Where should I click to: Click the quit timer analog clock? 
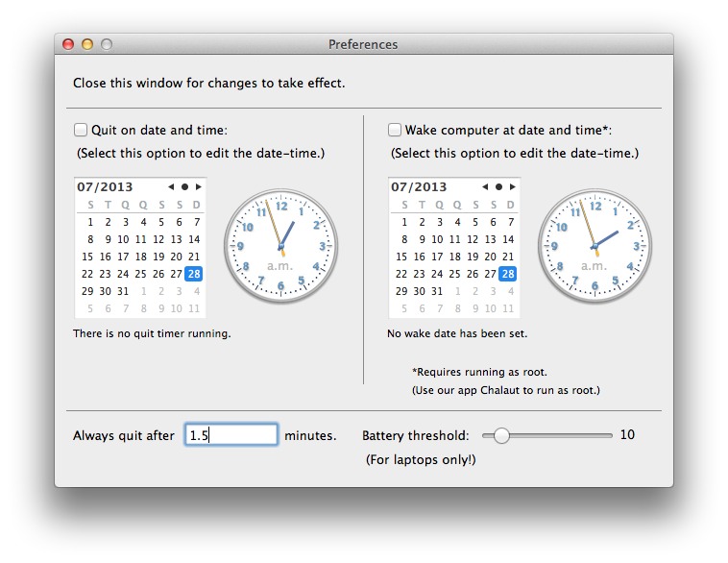point(280,246)
